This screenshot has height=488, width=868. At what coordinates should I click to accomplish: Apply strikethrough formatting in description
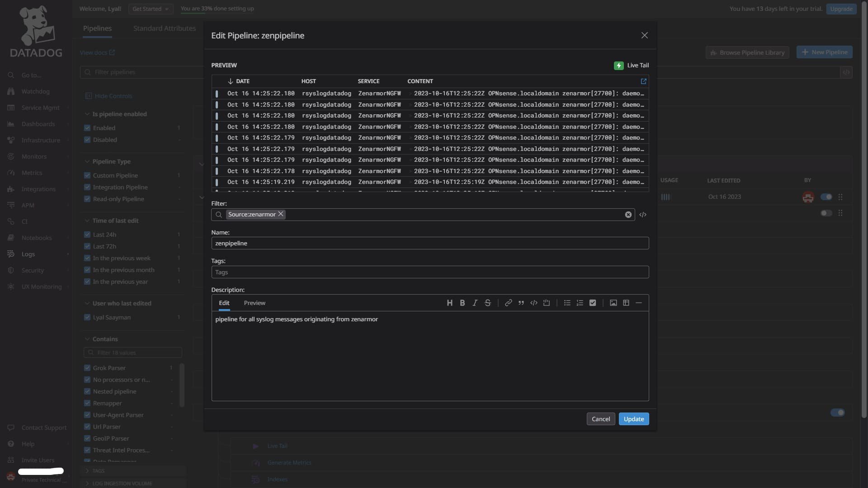[x=487, y=303]
